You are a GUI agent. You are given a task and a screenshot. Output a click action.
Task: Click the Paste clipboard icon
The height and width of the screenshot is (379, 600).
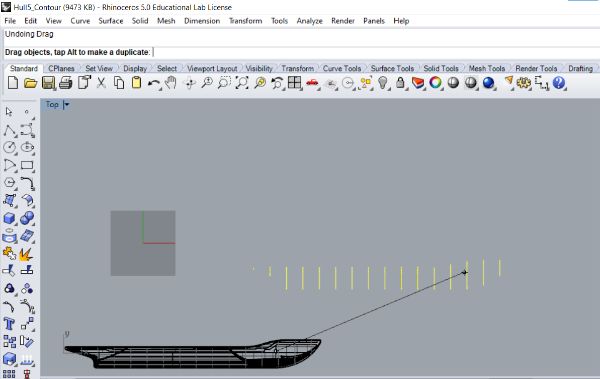[x=136, y=83]
